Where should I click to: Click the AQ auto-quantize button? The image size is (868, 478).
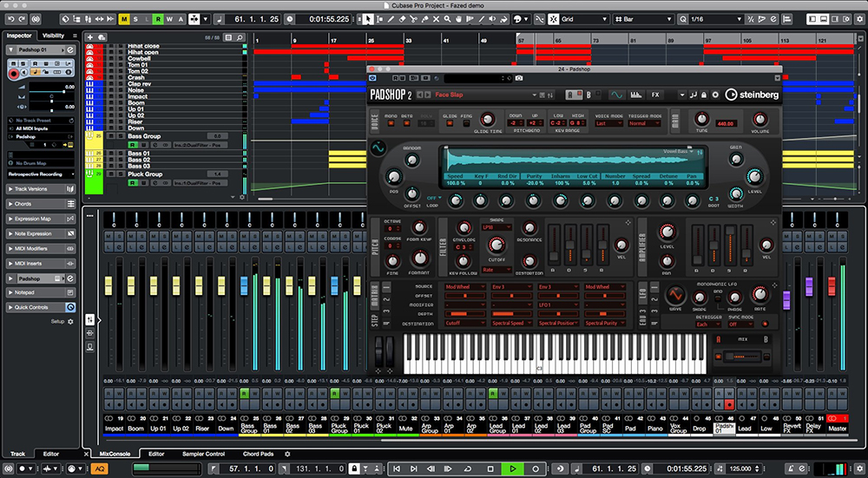100,468
